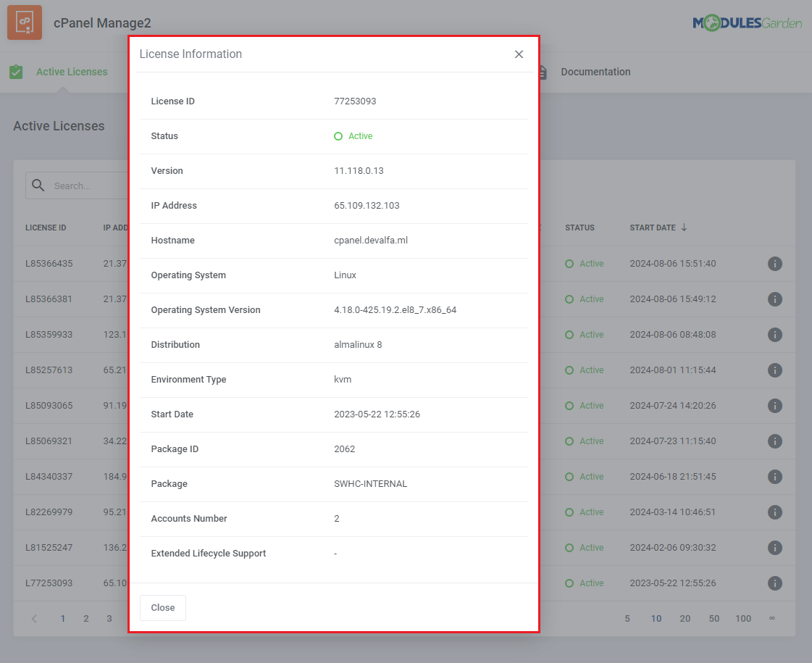Show 100 entries per page

click(743, 619)
